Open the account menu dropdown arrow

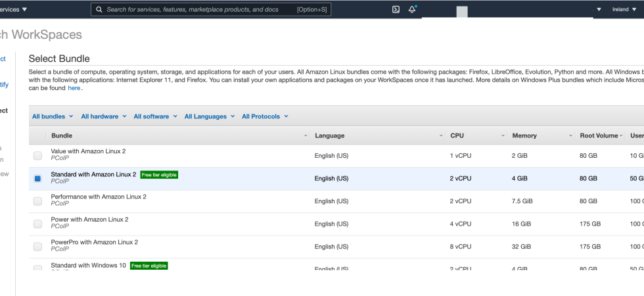pos(599,9)
